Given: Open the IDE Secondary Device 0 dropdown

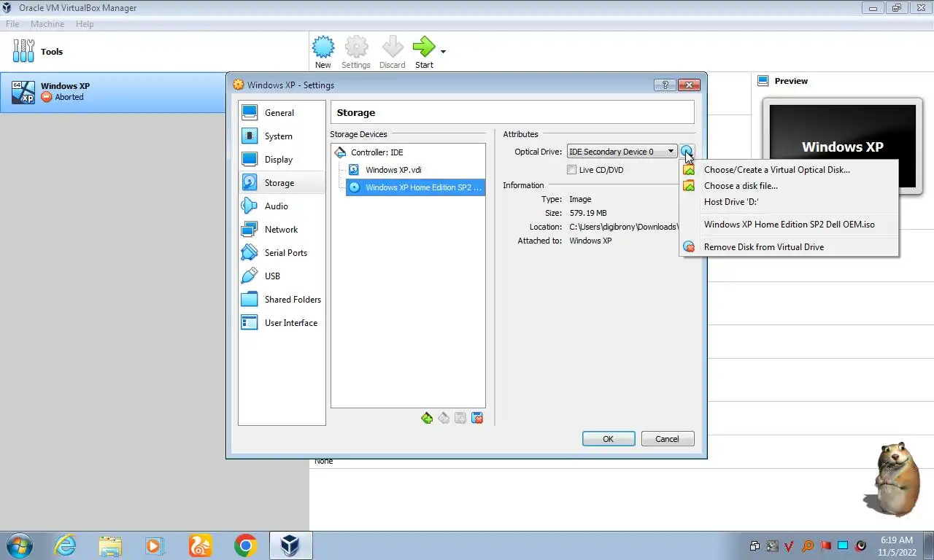Looking at the screenshot, I should click(x=622, y=152).
